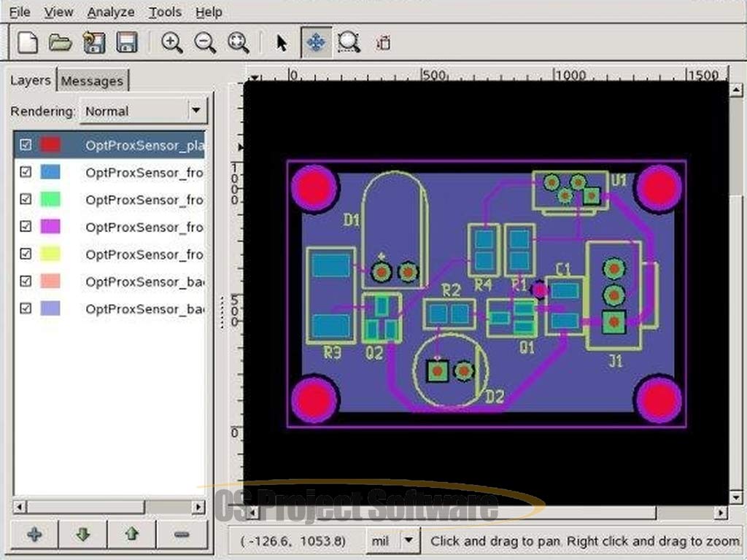Image resolution: width=747 pixels, height=560 pixels.
Task: Uncheck the first OptProxSensor layer checkbox
Action: pos(26,145)
